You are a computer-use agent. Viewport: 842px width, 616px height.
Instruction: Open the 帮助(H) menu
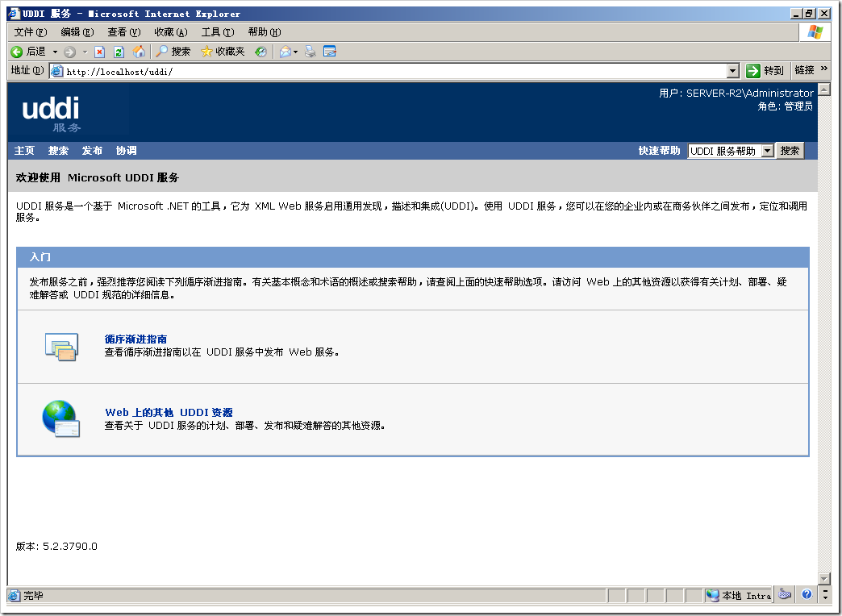tap(265, 32)
